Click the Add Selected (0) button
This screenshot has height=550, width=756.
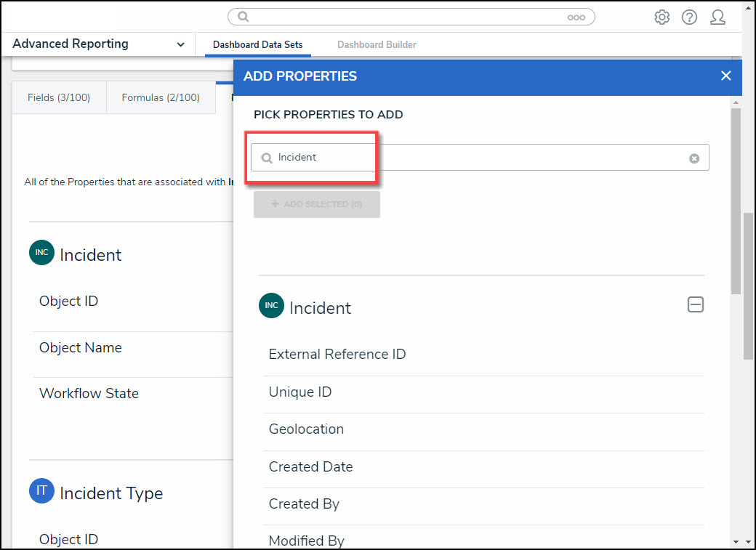pyautogui.click(x=317, y=205)
